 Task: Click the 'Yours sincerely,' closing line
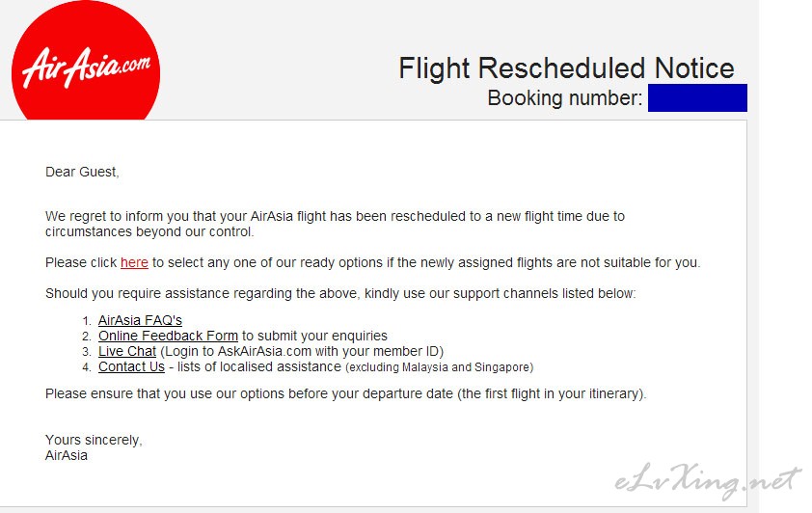tap(94, 440)
